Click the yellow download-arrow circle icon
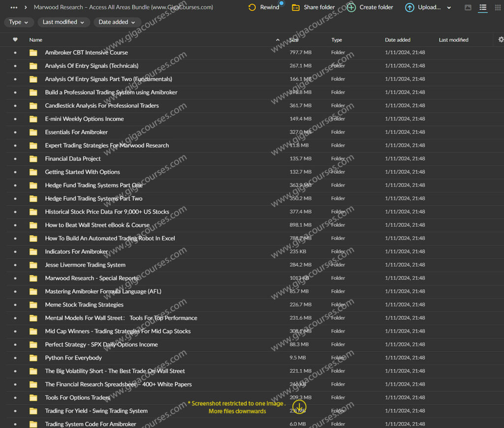Viewport: 504px width, 428px height. (x=299, y=406)
